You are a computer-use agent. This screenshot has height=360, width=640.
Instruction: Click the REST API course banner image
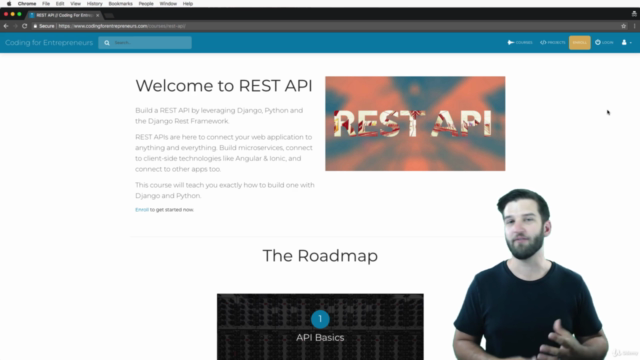[x=415, y=124]
